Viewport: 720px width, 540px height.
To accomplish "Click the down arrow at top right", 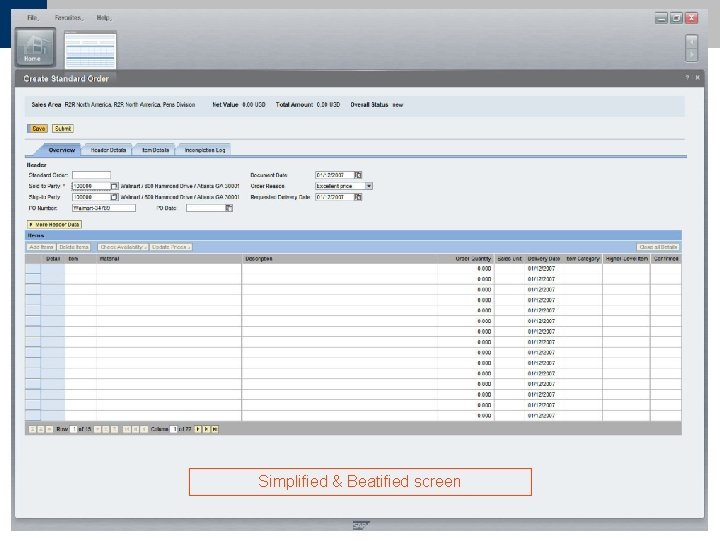I will tap(692, 55).
